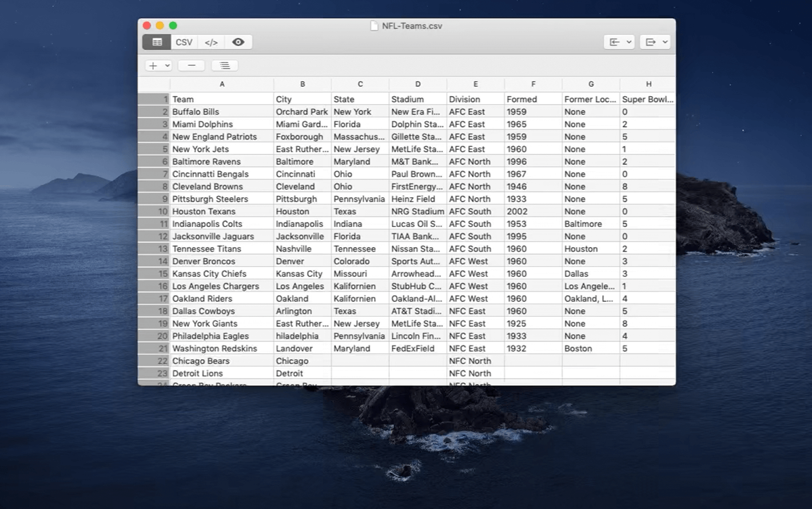Click the text alignment lines button
812x509 pixels.
click(x=225, y=66)
